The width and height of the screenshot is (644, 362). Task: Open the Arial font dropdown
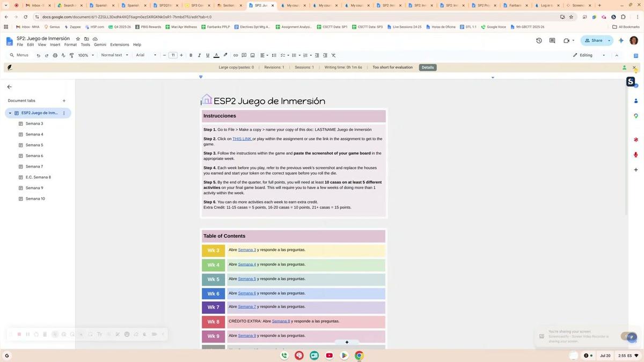pyautogui.click(x=146, y=55)
